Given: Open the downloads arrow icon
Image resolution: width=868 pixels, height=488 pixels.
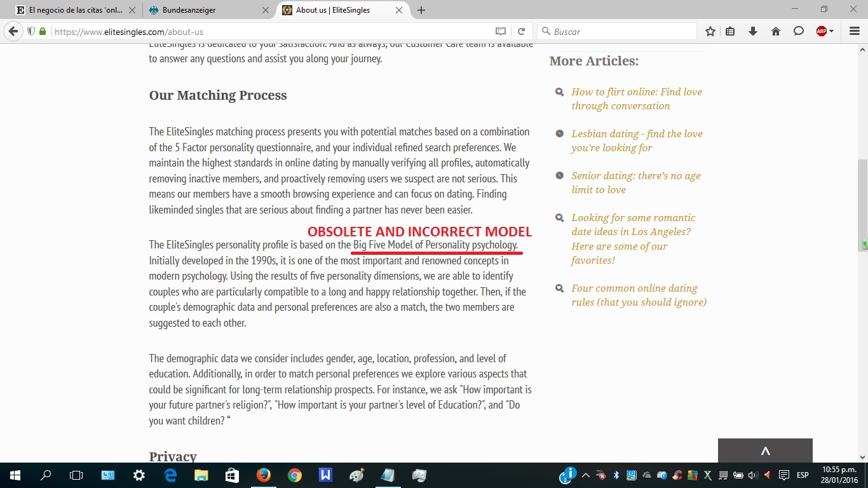Looking at the screenshot, I should click(753, 31).
